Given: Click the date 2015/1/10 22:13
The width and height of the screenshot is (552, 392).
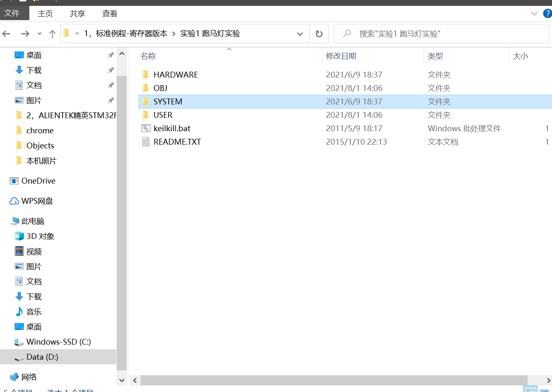Looking at the screenshot, I should tap(357, 142).
